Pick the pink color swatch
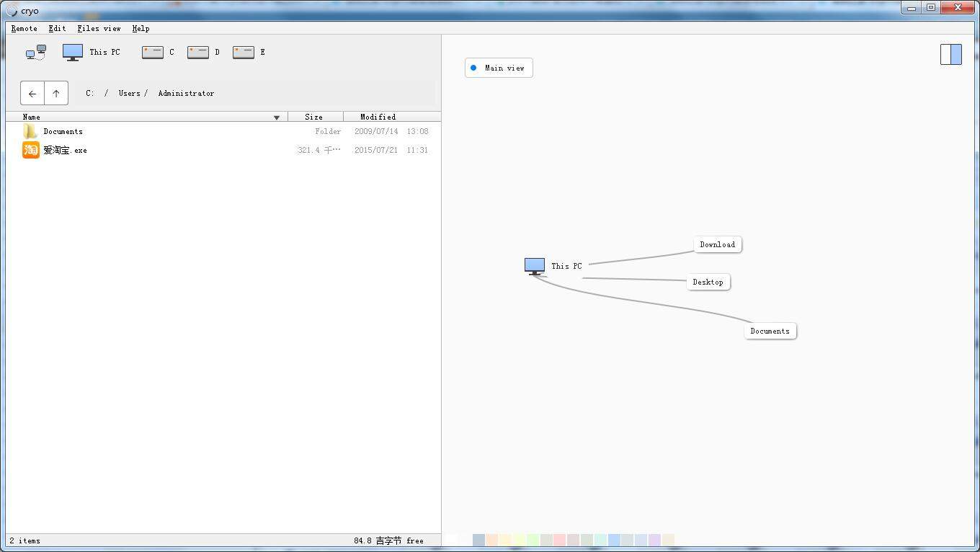Viewport: 980px width, 552px height. (559, 540)
